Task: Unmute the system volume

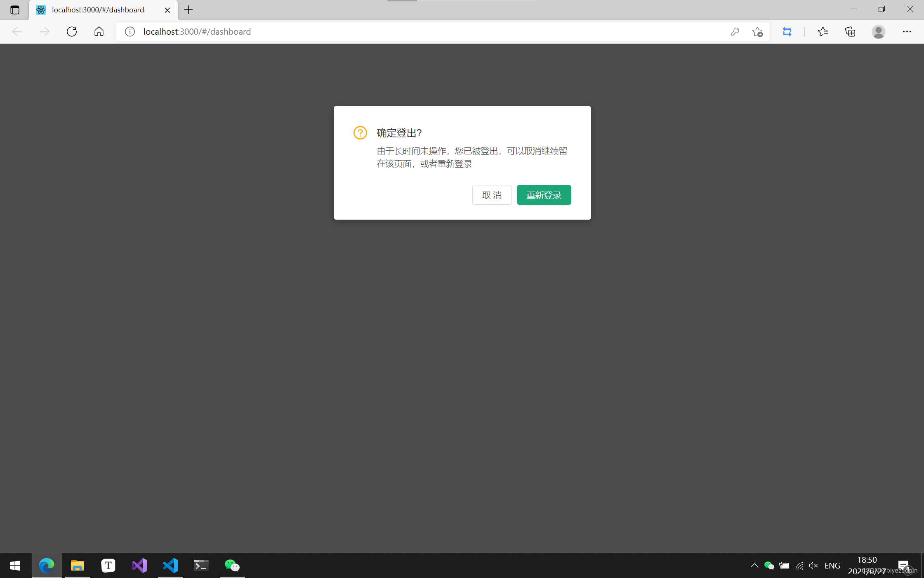Action: (x=813, y=565)
